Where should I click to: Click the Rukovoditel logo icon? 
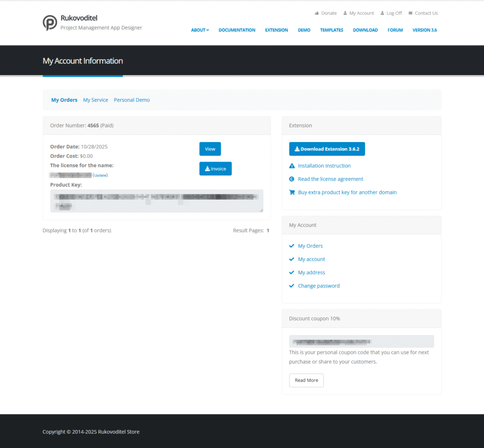[50, 23]
